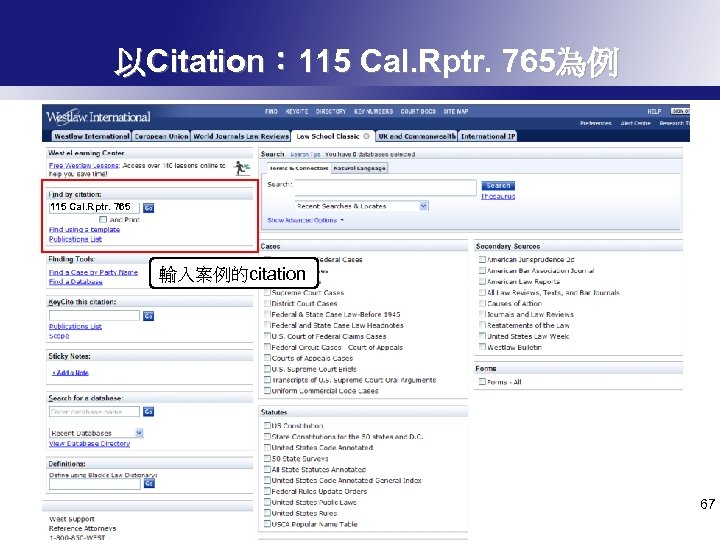Click Go button for Search for a database
This screenshot has width=720, height=540.
point(148,411)
